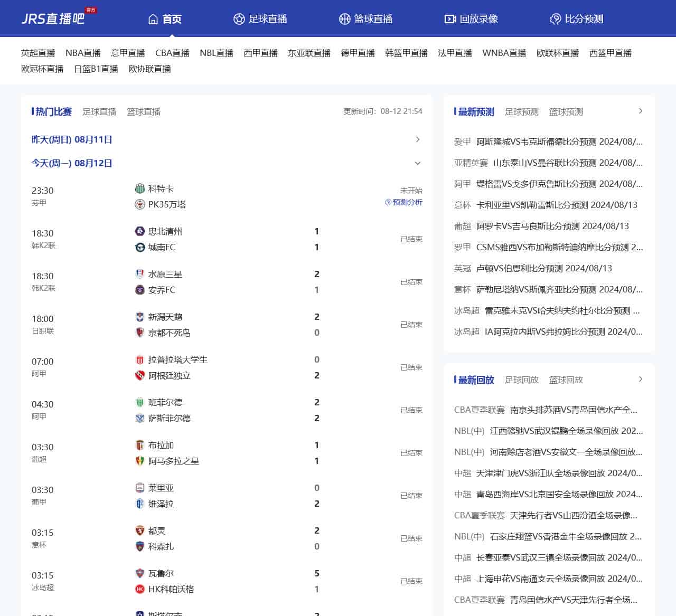The width and height of the screenshot is (676, 616).
Task: Click the 京都不死鸟 team badge
Action: click(140, 333)
